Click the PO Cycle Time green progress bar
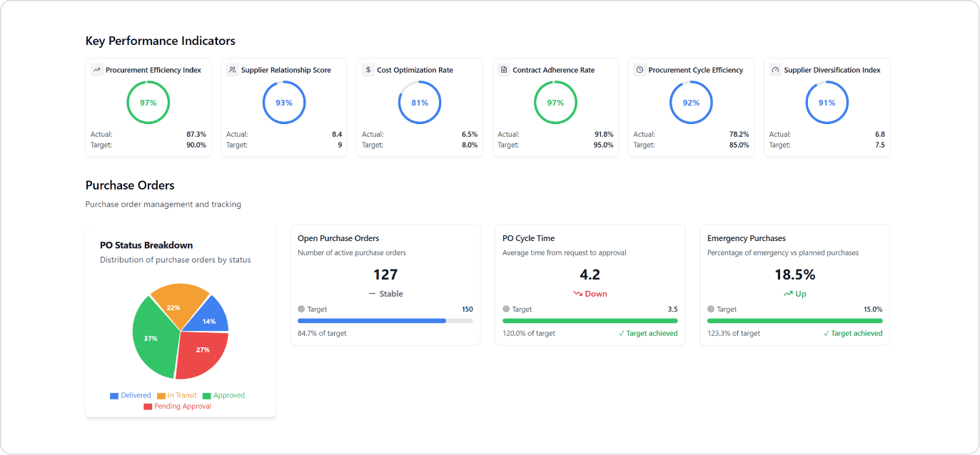 tap(590, 321)
